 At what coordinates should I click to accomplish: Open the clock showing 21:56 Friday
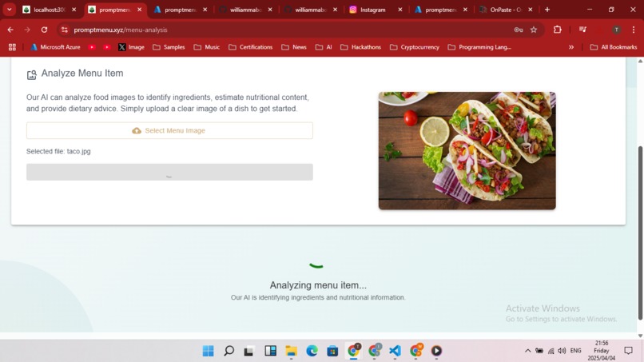602,351
